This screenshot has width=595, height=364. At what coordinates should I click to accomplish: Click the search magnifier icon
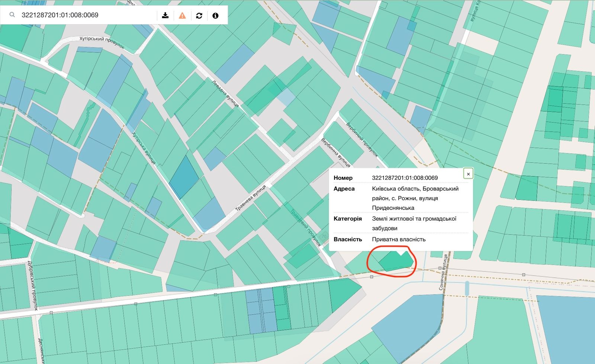12,15
